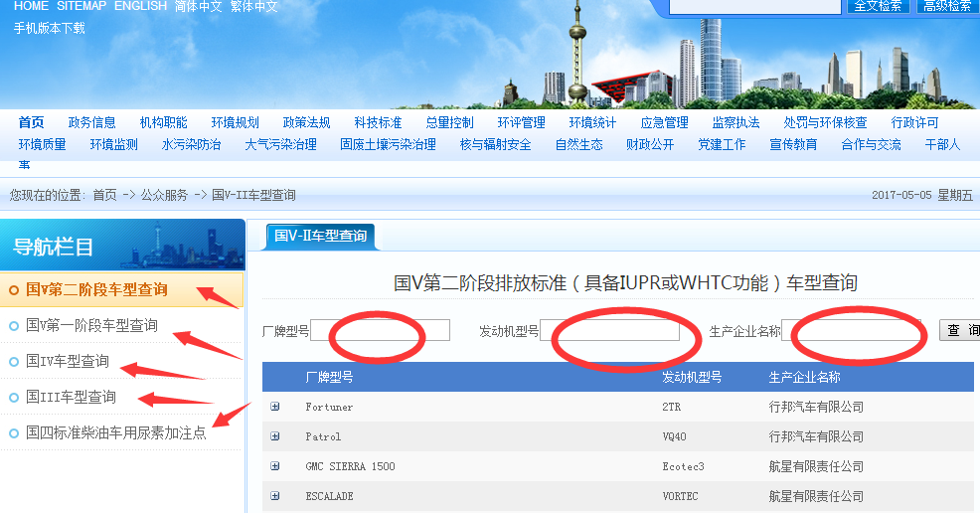Select the 国V-II车型查询 tab
The image size is (980, 513).
(320, 236)
